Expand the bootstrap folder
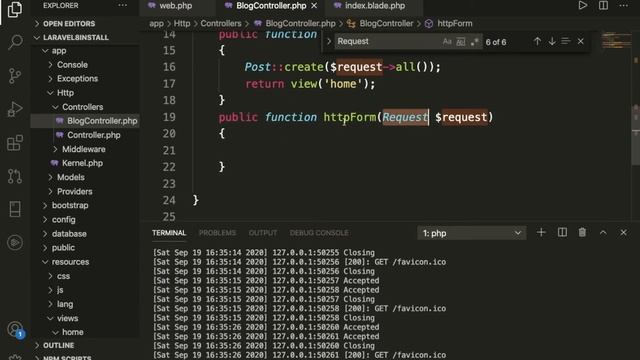The width and height of the screenshot is (640, 360). click(x=70, y=205)
